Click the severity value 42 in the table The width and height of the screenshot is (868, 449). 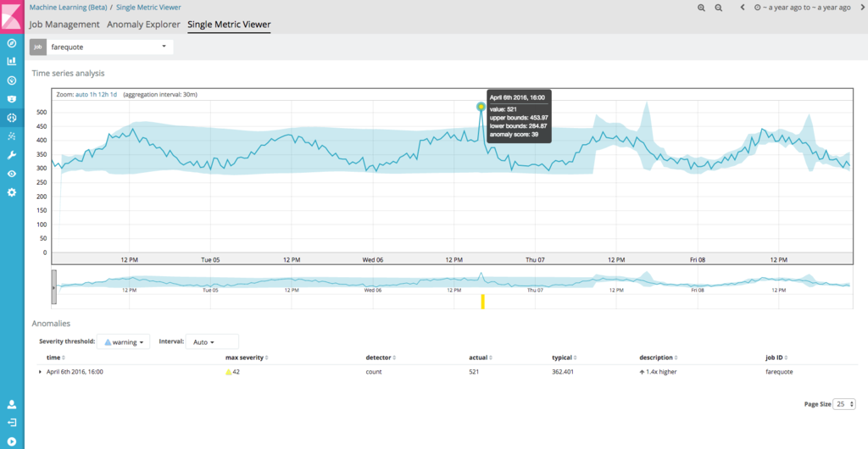[x=236, y=372]
